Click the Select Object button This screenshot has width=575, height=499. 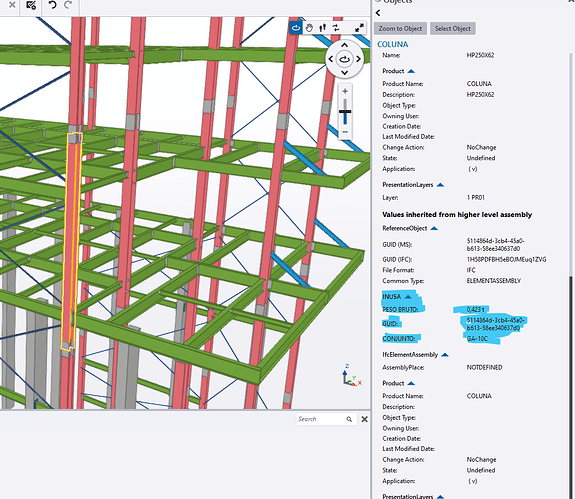[x=453, y=29]
